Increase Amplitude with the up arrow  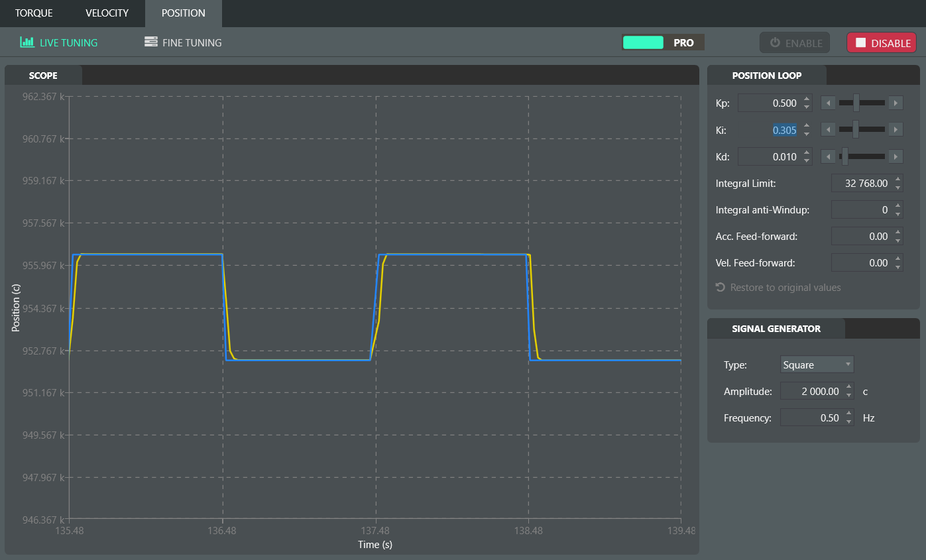pyautogui.click(x=849, y=387)
